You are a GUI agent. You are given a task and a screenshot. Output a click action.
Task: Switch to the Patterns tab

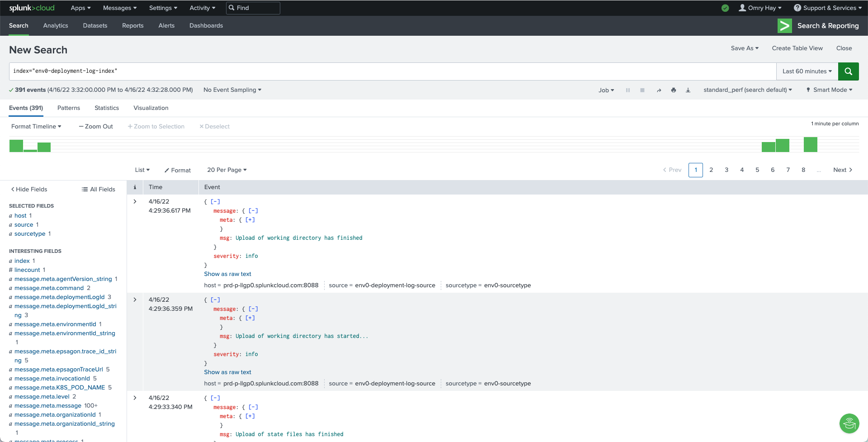69,108
